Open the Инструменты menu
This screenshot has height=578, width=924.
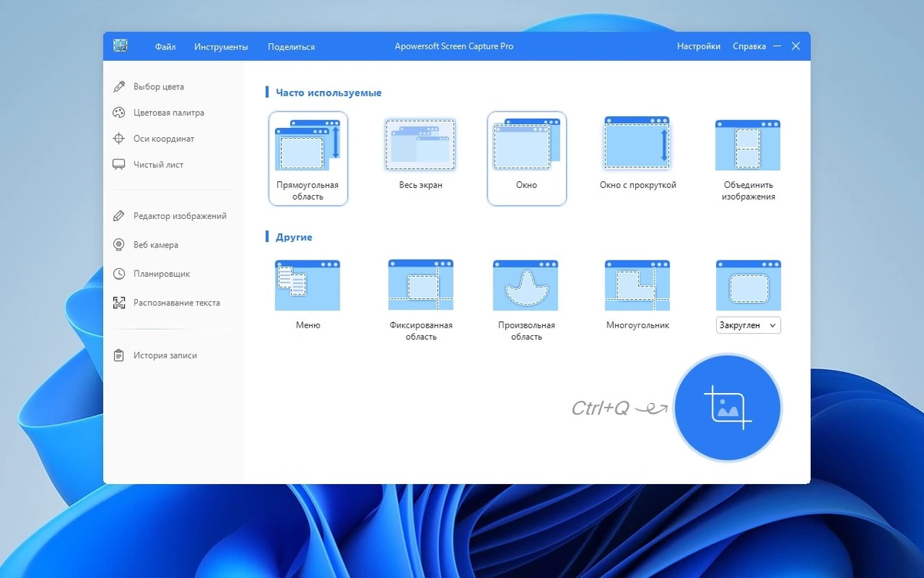coord(221,47)
